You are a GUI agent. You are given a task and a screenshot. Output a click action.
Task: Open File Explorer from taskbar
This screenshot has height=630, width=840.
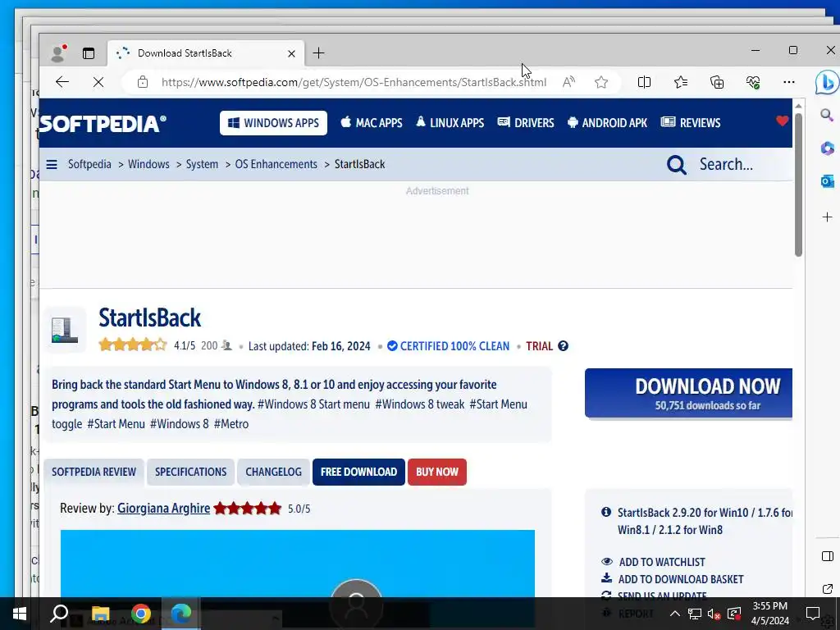point(100,614)
